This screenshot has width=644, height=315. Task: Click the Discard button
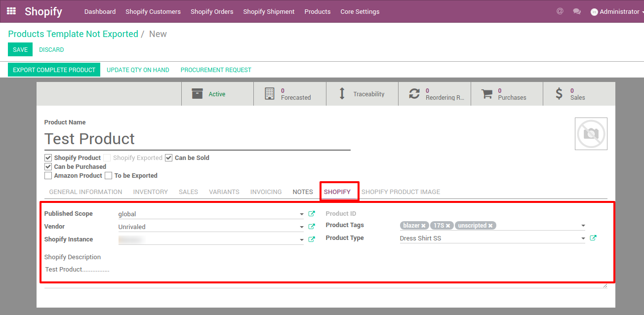[x=51, y=49]
